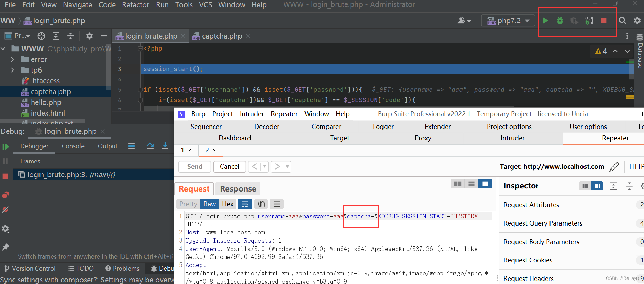Go to previous request history arrow
The width and height of the screenshot is (644, 284).
pyautogui.click(x=254, y=167)
